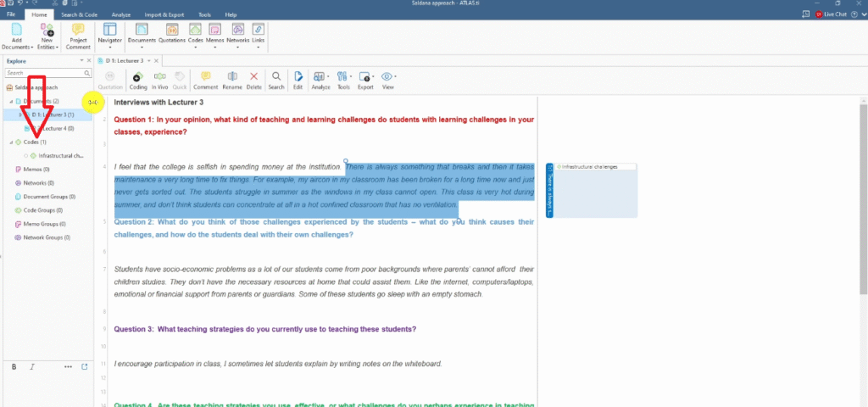Viewport: 868px width, 407px height.
Task: Select the Memos entry in Explore tree
Action: tap(36, 170)
